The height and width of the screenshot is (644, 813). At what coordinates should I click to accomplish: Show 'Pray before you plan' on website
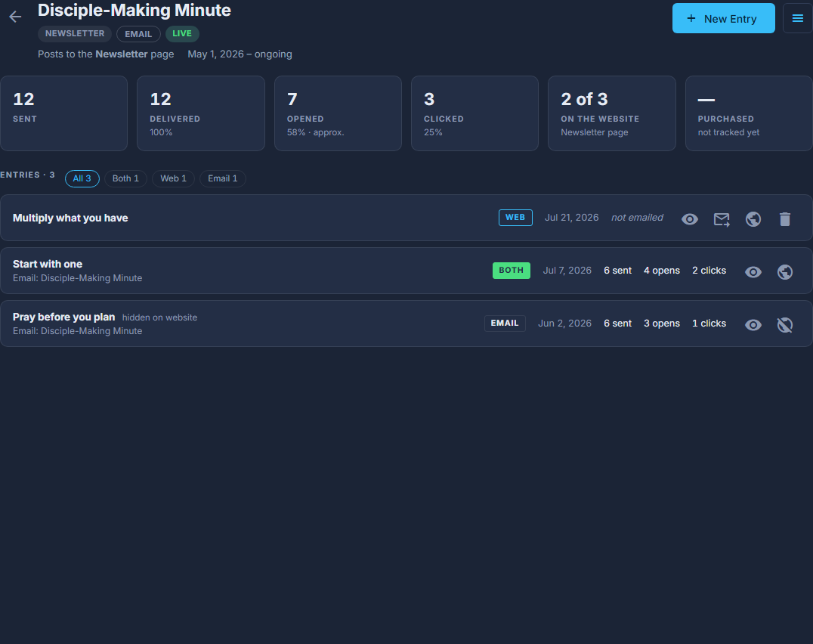point(785,325)
